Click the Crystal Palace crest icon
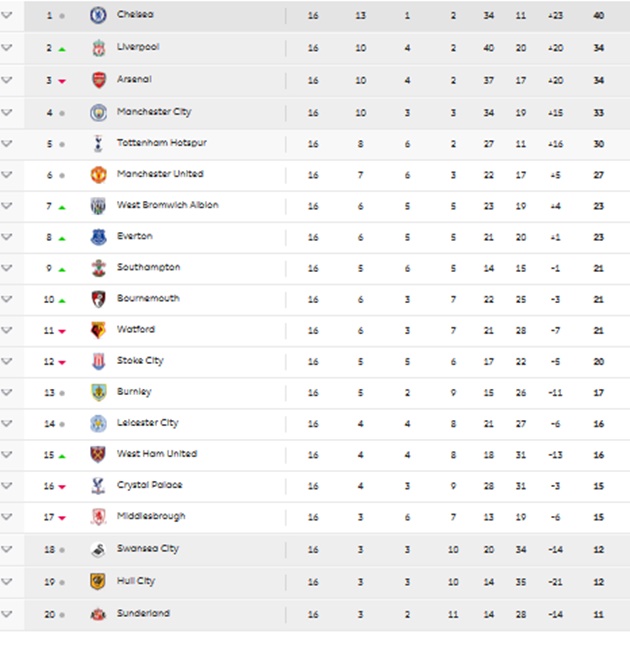The width and height of the screenshot is (630, 645). [x=98, y=486]
